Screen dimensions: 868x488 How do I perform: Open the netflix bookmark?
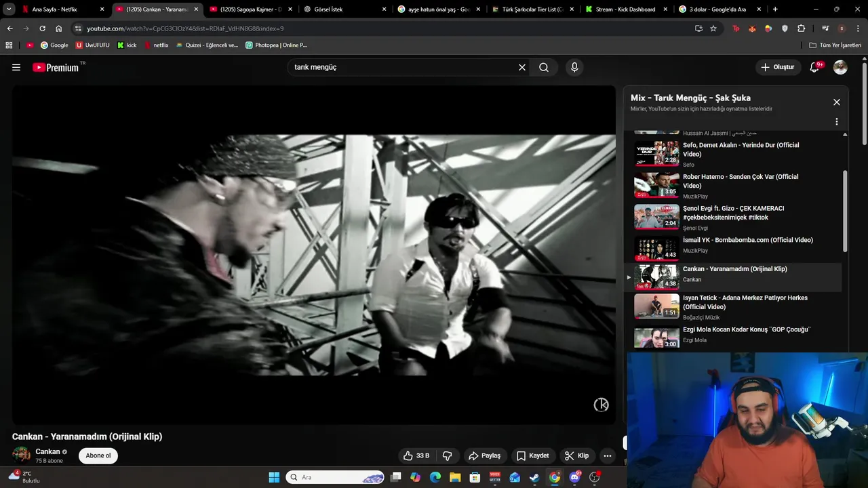156,45
